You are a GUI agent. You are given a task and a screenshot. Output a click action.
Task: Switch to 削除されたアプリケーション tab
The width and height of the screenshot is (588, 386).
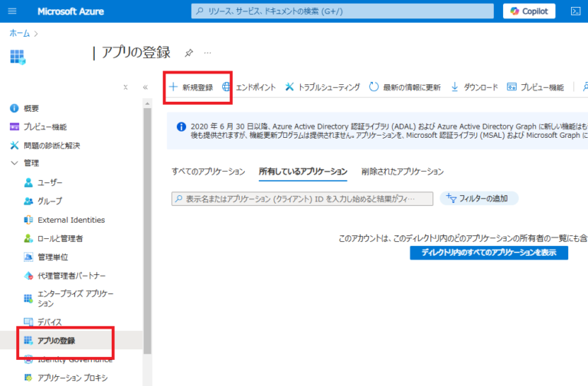pos(402,172)
